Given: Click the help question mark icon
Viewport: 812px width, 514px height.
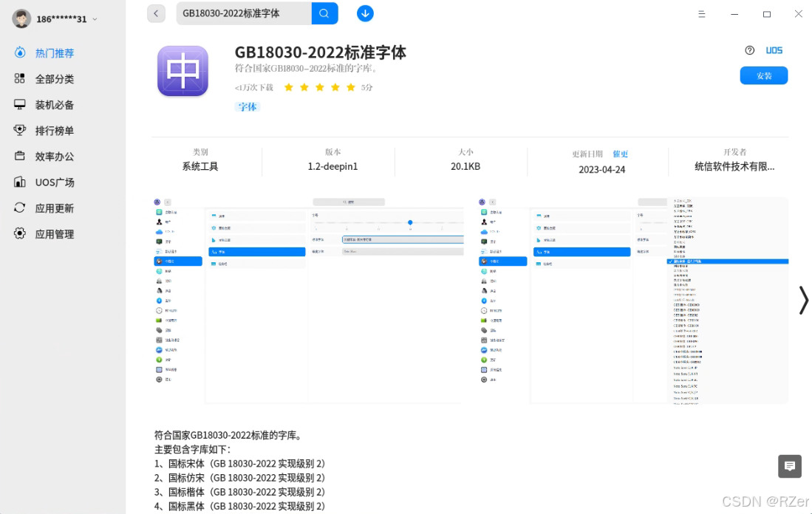Looking at the screenshot, I should (749, 50).
